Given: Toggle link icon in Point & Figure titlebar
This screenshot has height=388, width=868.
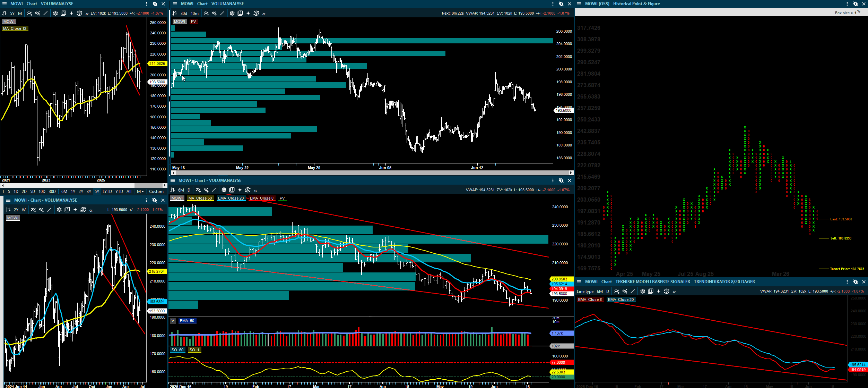Looking at the screenshot, I should (856, 4).
